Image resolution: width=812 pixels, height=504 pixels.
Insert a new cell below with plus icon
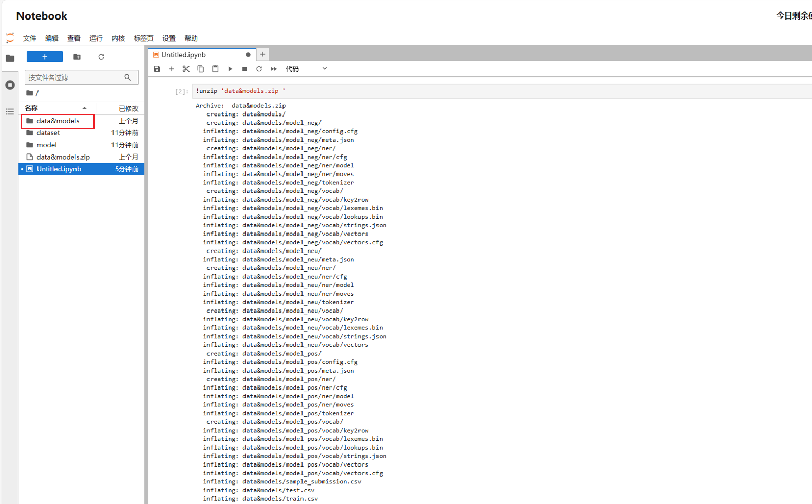(x=172, y=69)
